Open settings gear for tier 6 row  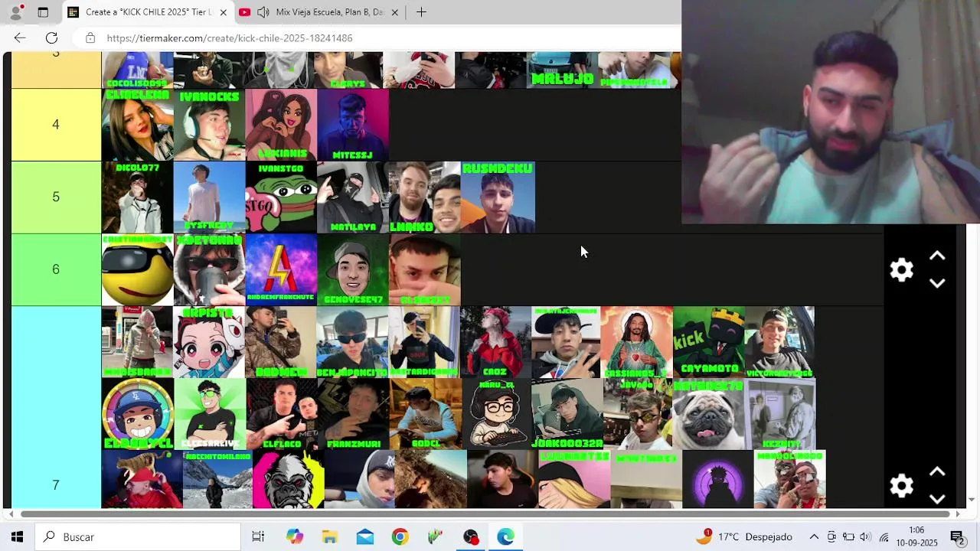tap(902, 270)
